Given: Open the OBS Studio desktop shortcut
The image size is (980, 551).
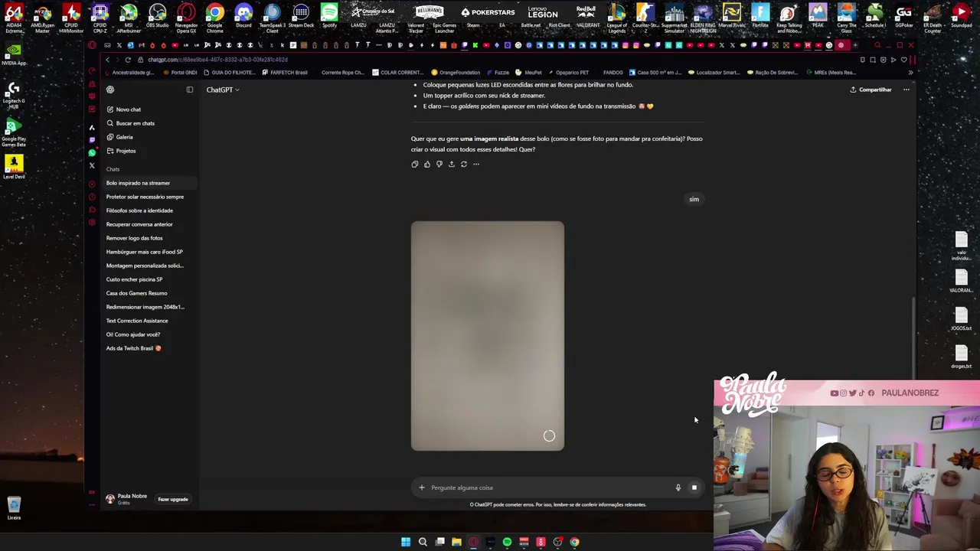Looking at the screenshot, I should (x=157, y=17).
